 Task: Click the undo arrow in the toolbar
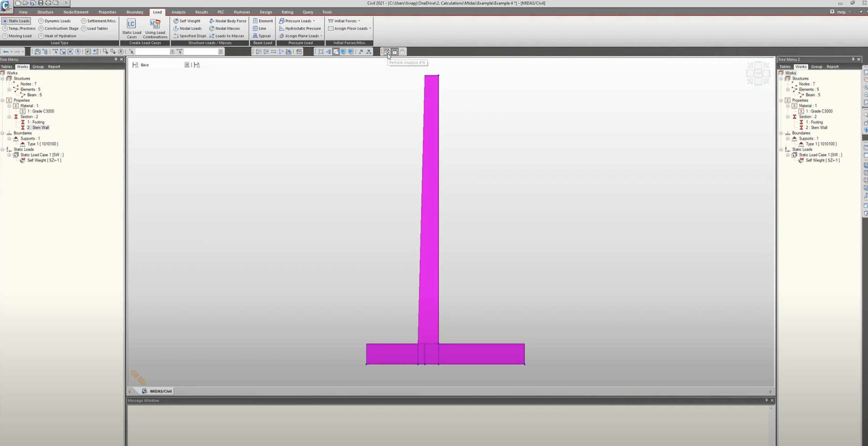click(x=6, y=52)
